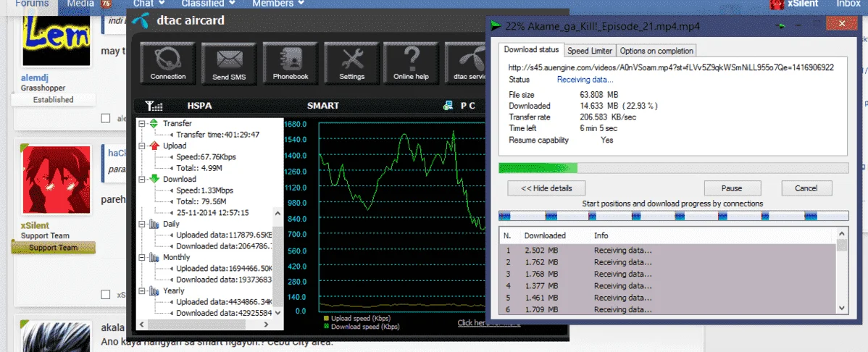
Task: Cancel the download
Action: [806, 188]
